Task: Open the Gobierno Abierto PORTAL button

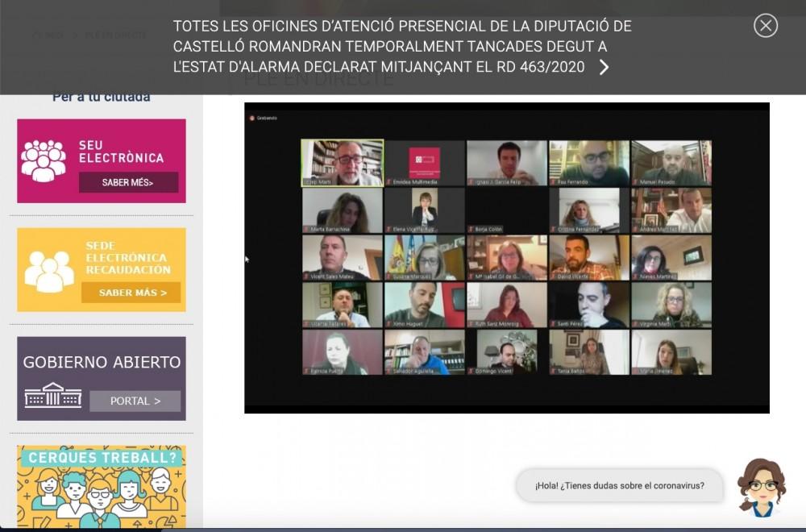Action: tap(135, 401)
